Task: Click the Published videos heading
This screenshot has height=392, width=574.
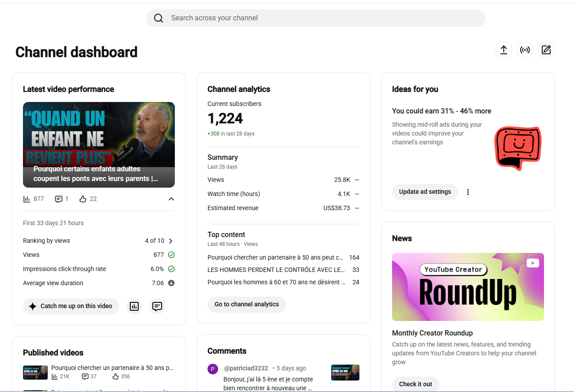Action: click(x=53, y=353)
